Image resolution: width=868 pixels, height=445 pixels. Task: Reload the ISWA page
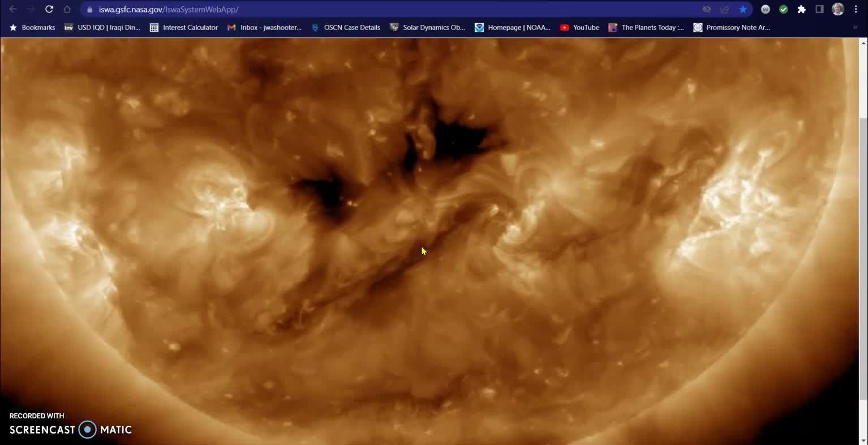(x=49, y=9)
